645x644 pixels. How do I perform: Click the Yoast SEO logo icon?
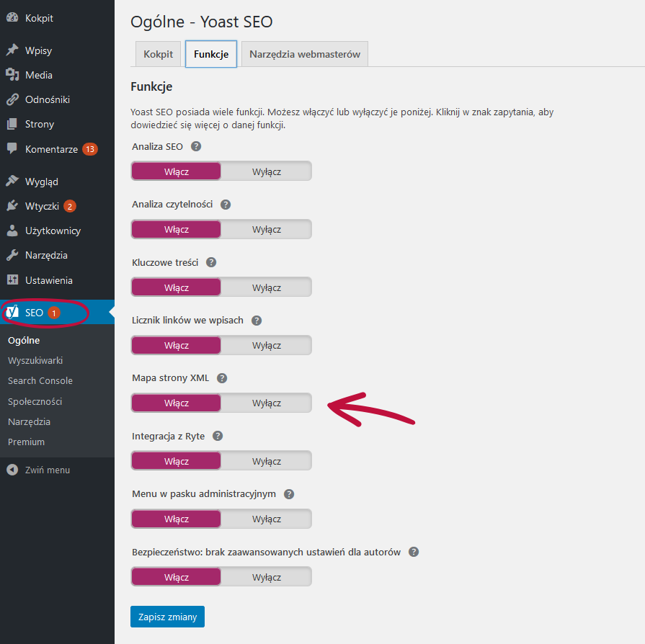point(12,312)
